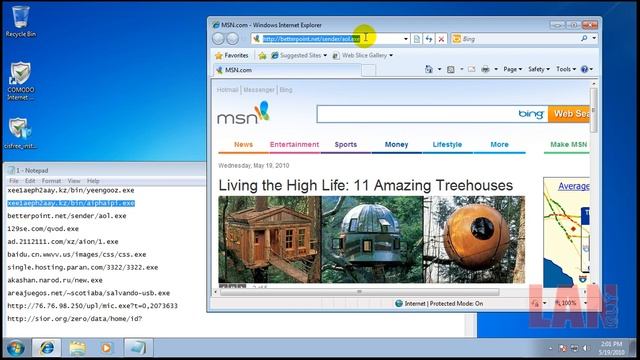Open the Safety menu

coord(539,69)
